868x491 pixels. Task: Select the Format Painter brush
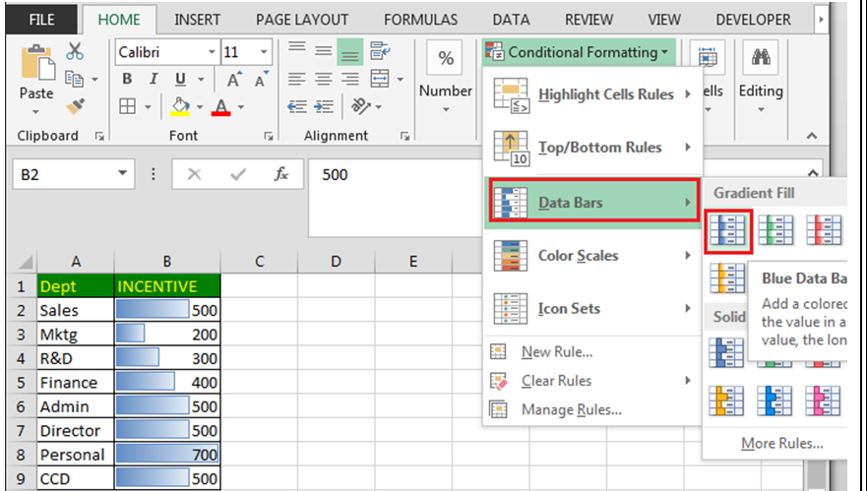pyautogui.click(x=75, y=105)
